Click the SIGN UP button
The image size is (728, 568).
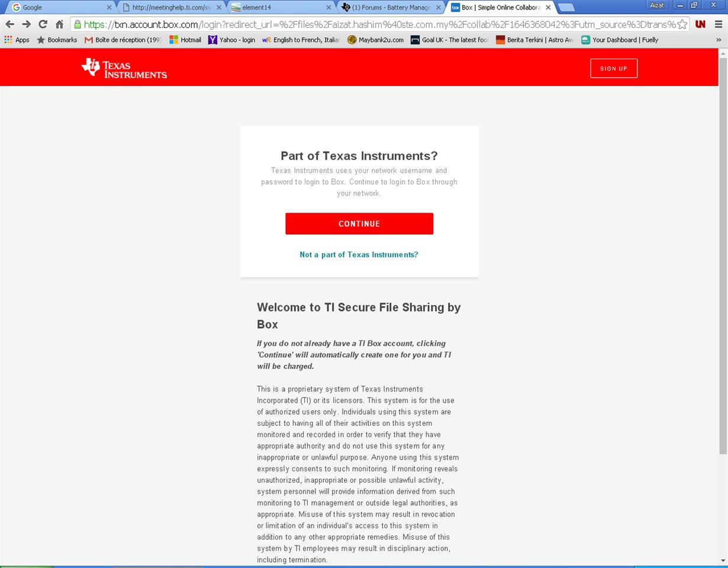(x=614, y=69)
